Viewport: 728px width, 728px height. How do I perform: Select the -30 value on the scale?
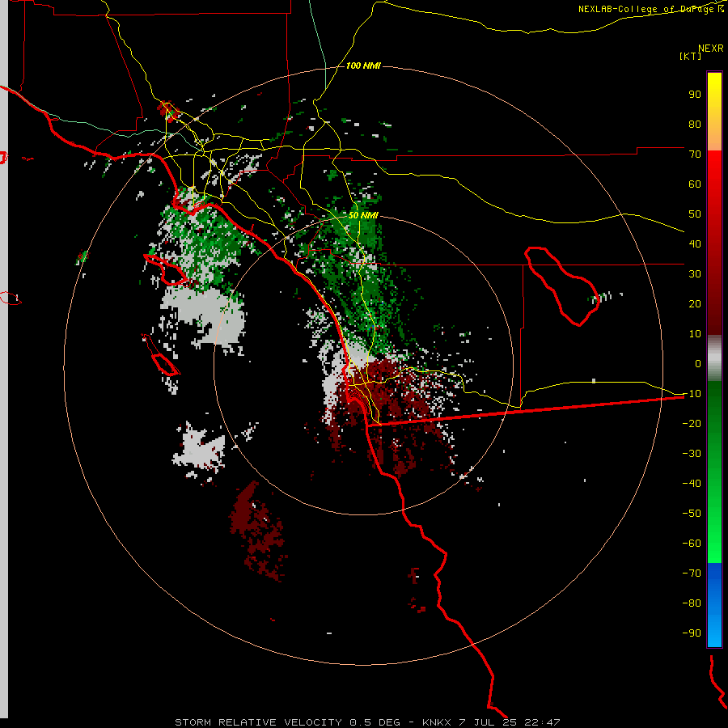point(692,454)
